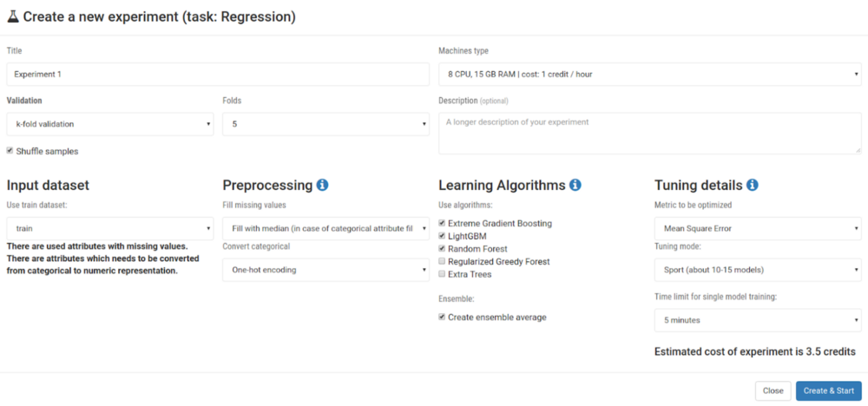Screen dimensions: 868x406
Task: Click the flask icon beside the dialog title
Action: (13, 17)
